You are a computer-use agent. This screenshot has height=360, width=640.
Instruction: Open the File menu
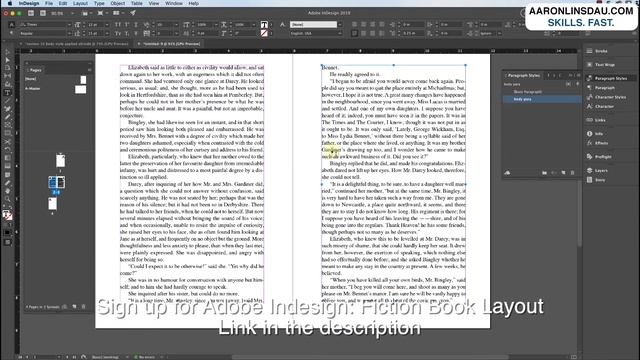[x=49, y=3]
